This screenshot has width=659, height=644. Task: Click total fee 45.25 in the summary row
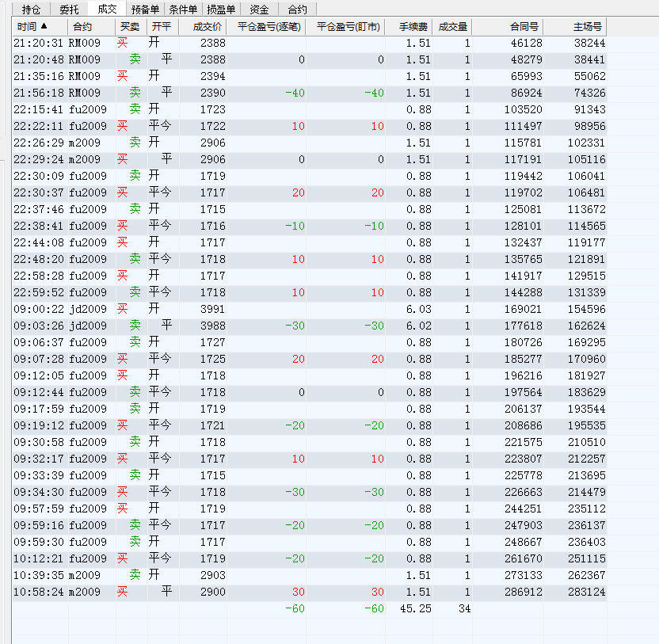416,608
